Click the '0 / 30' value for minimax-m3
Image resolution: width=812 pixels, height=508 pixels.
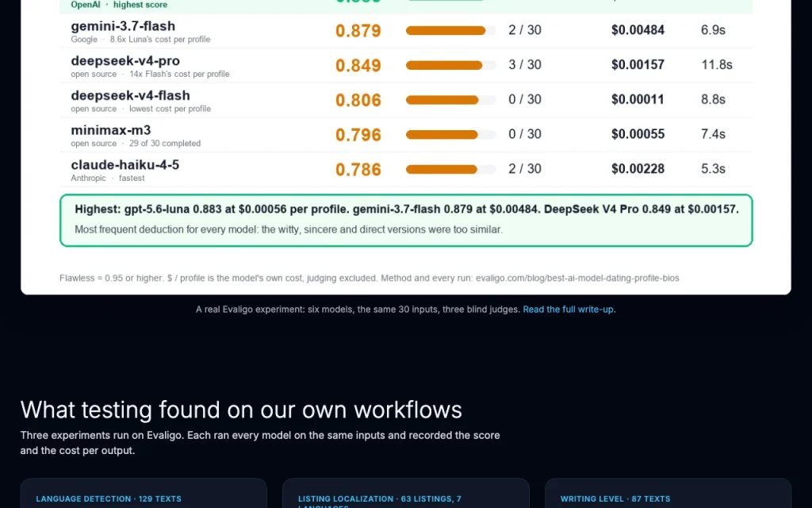point(525,134)
